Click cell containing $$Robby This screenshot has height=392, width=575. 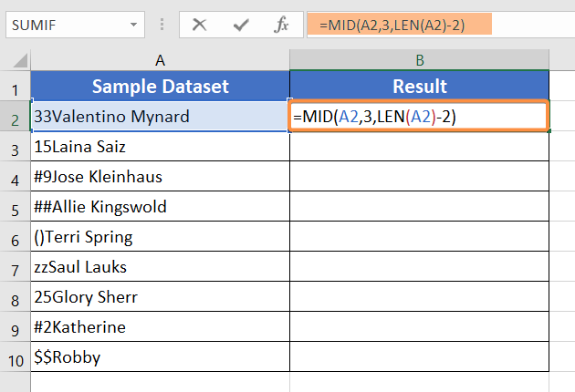pos(160,357)
